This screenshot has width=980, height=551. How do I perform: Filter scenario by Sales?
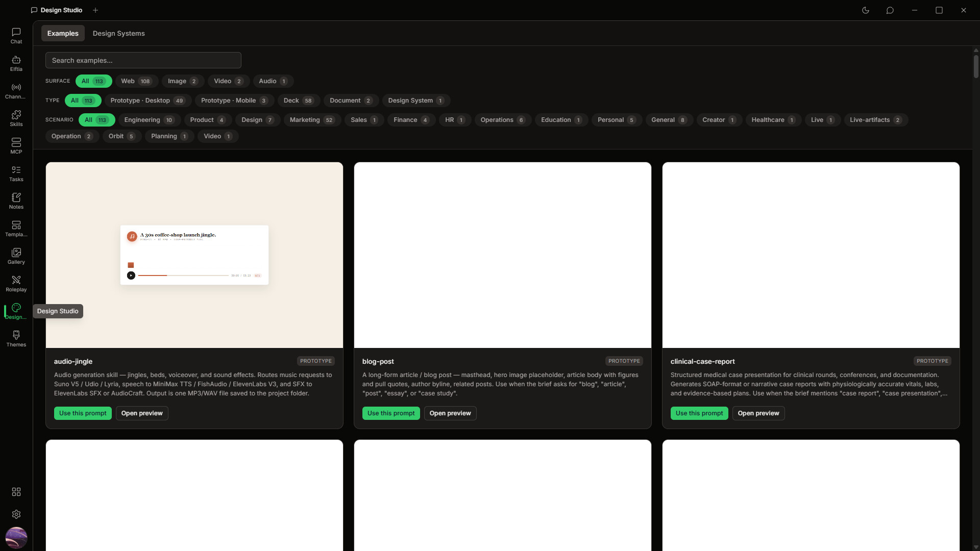(x=364, y=120)
